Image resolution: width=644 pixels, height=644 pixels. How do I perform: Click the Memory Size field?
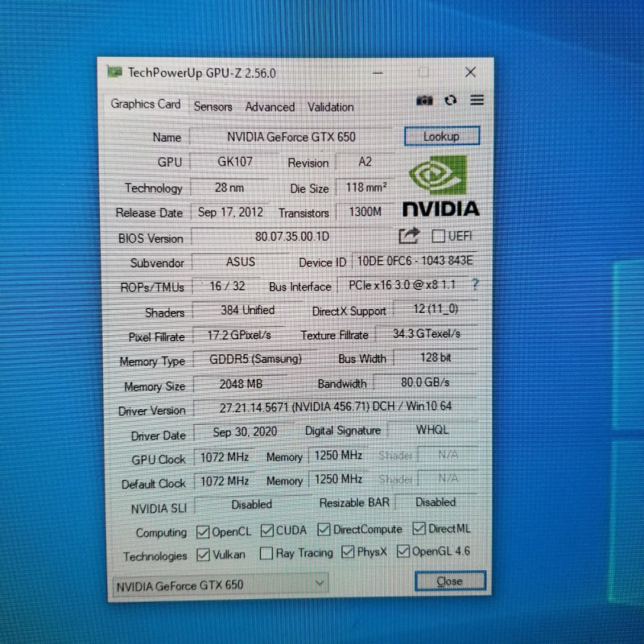(x=241, y=384)
